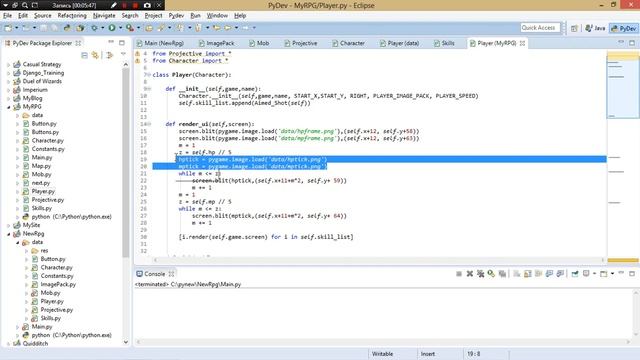The height and width of the screenshot is (360, 640).
Task: Collapse the MyRPG project node
Action: coord(9,107)
